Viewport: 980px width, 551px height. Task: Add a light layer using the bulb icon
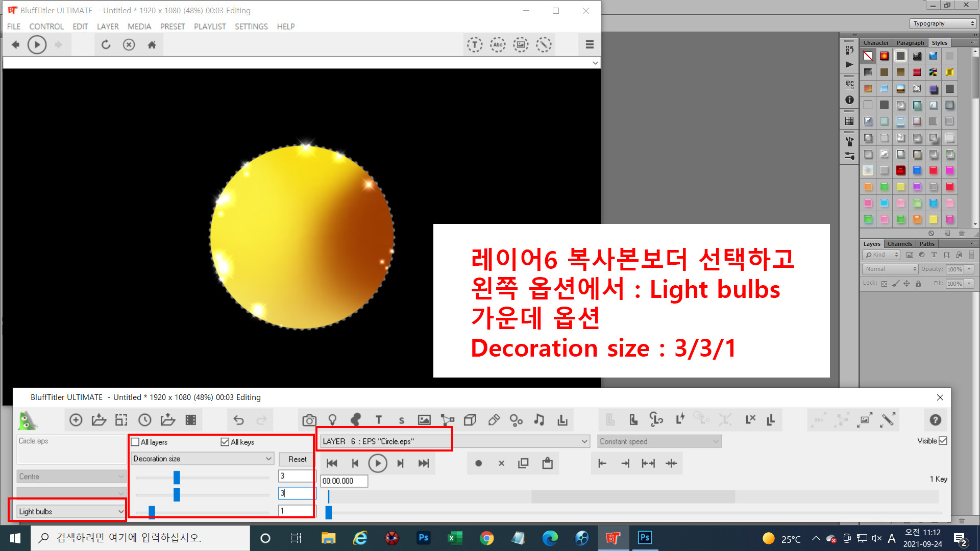(x=332, y=420)
